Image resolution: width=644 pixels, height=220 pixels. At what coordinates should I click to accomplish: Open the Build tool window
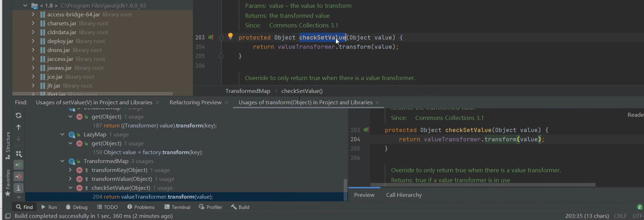240,207
